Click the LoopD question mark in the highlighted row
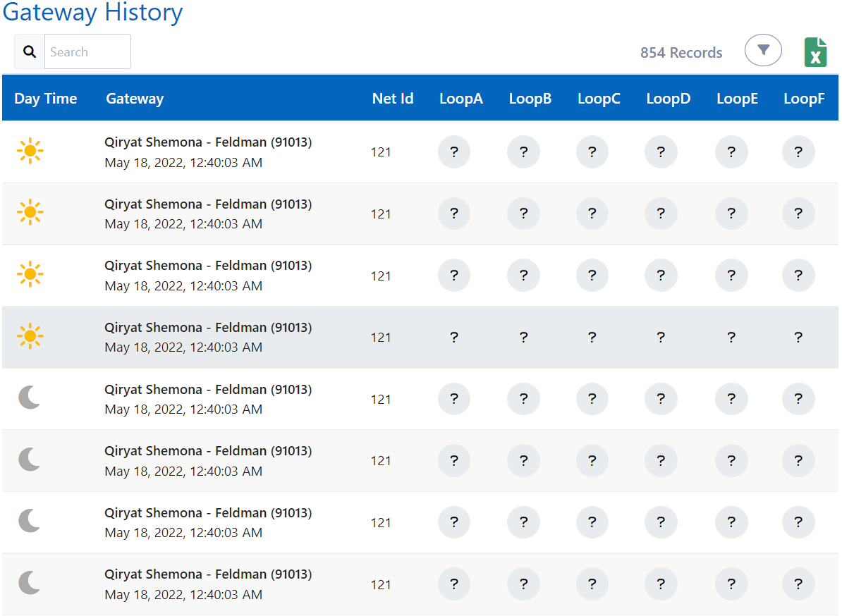The width and height of the screenshot is (842, 616). click(x=660, y=337)
